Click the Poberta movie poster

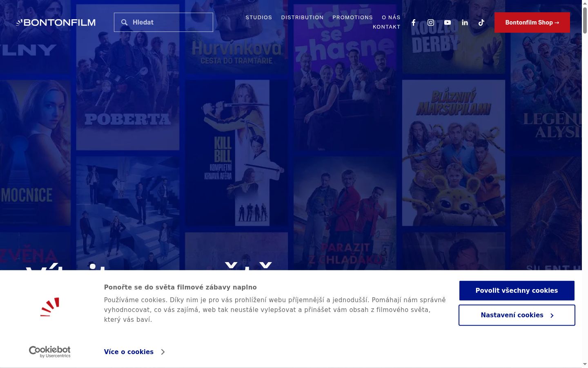(x=128, y=77)
